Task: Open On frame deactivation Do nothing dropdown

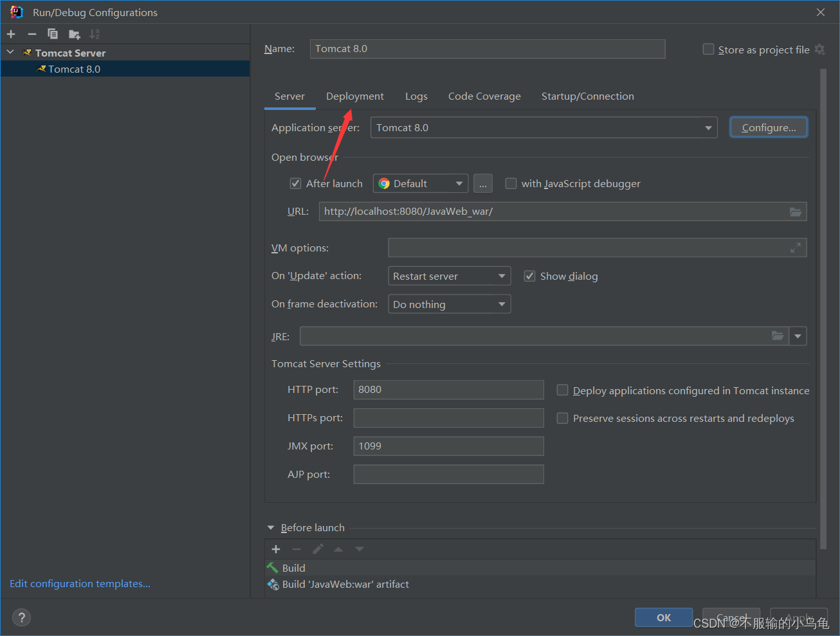Action: tap(450, 304)
